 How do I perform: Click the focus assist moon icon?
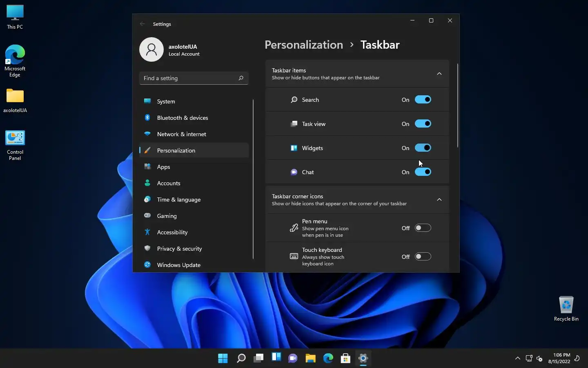[577, 358]
